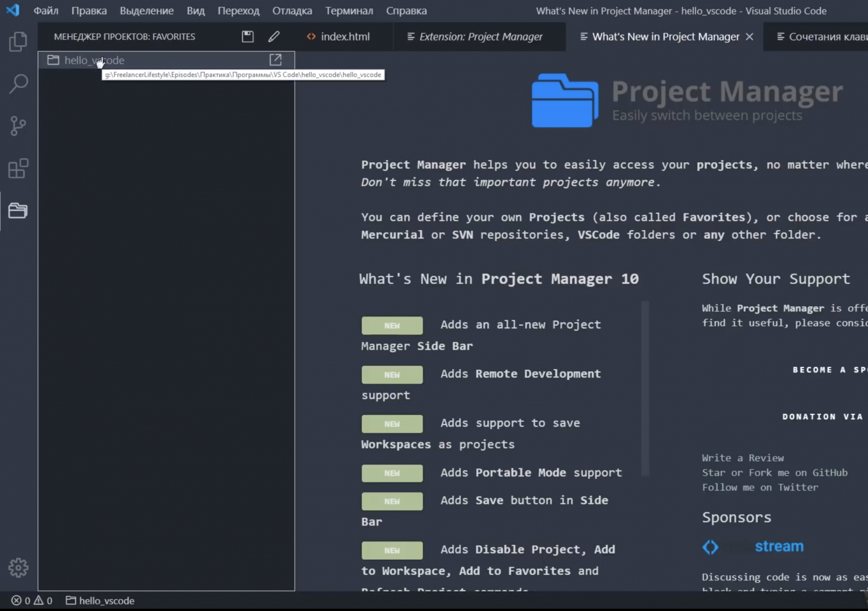Open the Source Control view
The width and height of the screenshot is (868, 611).
click(x=18, y=126)
